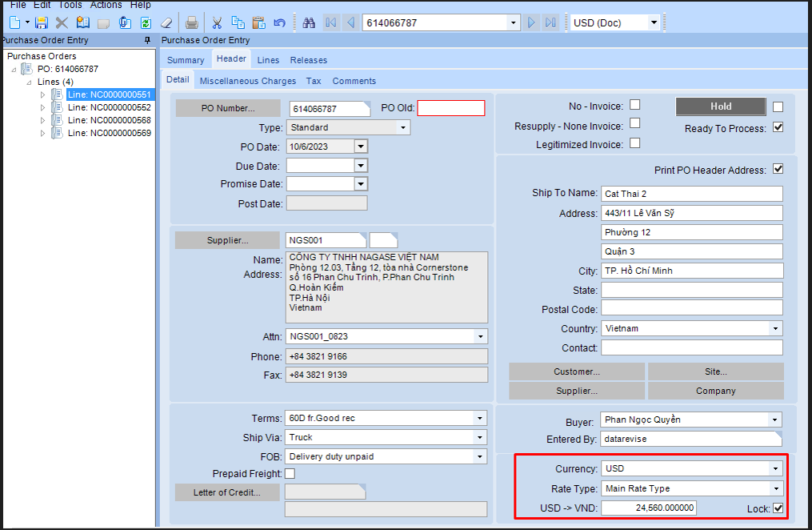Click the Cut scissors icon
Image resolution: width=812 pixels, height=530 pixels.
[217, 22]
